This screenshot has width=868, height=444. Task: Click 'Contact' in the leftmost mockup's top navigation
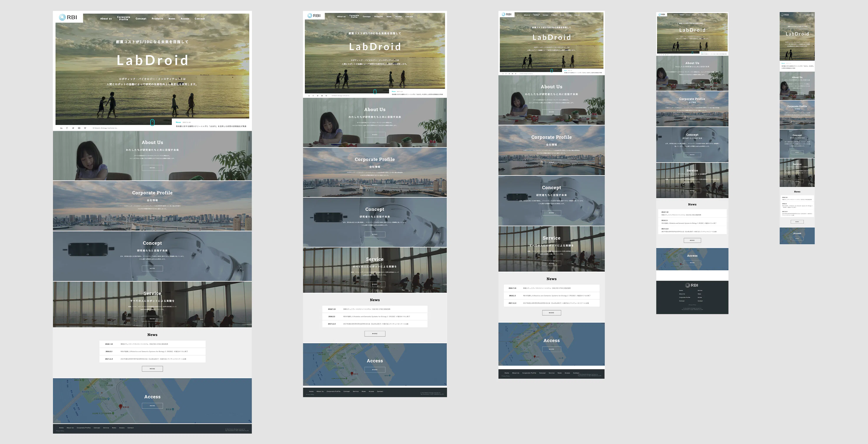[x=199, y=18]
